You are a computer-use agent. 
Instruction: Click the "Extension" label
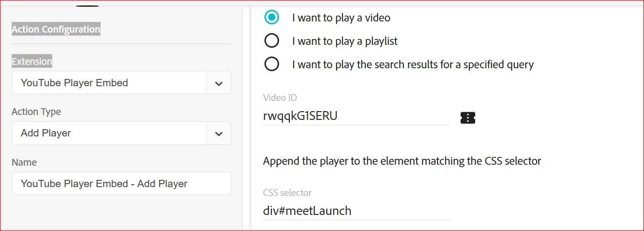pos(32,61)
